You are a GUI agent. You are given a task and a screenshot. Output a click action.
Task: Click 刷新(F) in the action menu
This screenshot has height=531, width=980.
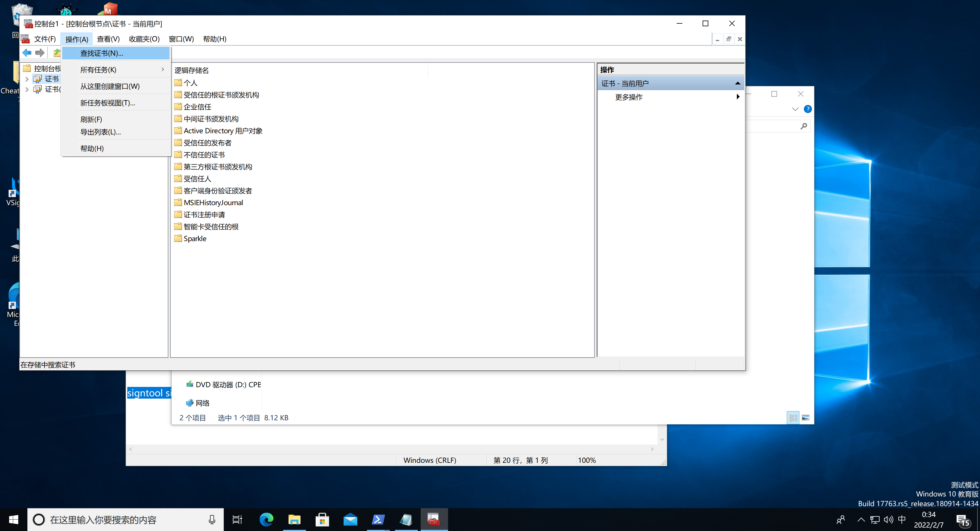pyautogui.click(x=91, y=120)
